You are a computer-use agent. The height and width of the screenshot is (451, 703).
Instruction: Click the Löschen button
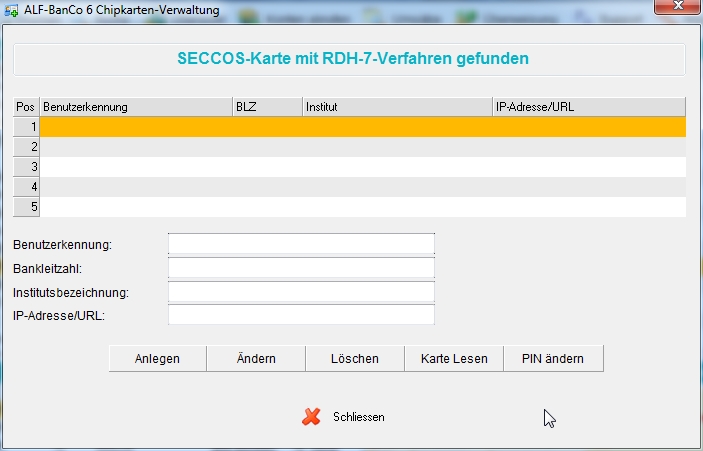click(x=355, y=358)
